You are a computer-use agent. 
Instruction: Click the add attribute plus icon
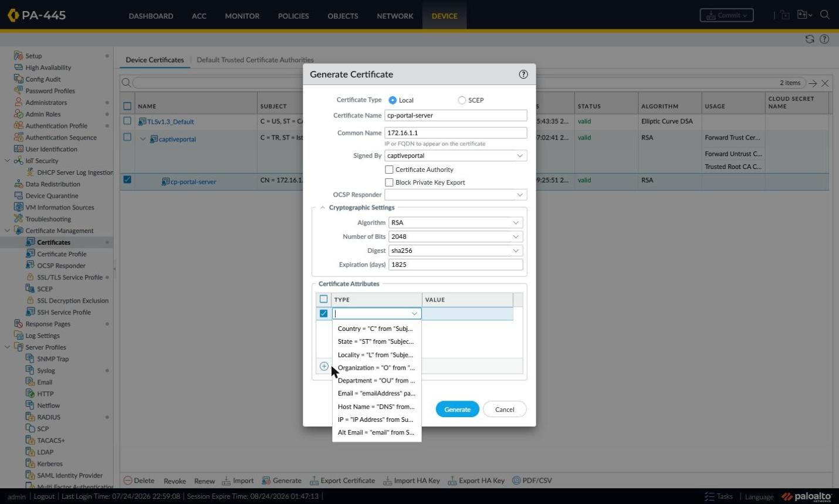[324, 366]
